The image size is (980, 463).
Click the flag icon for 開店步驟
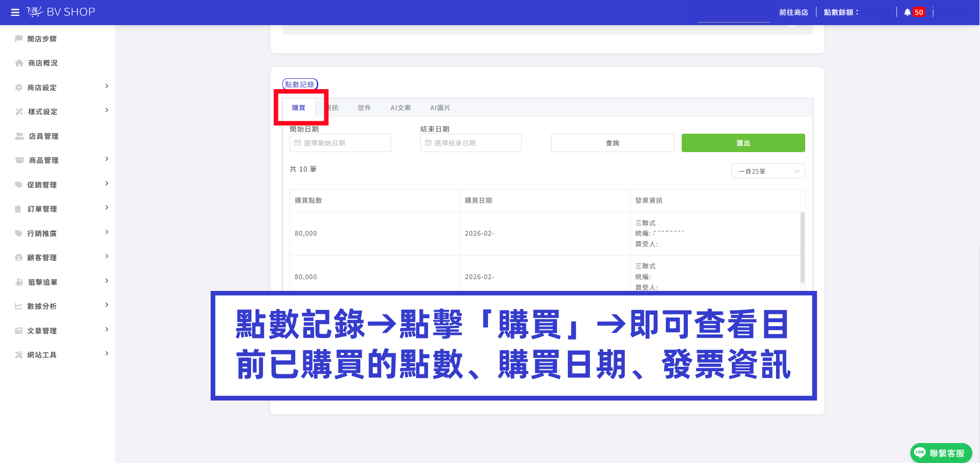[19, 39]
